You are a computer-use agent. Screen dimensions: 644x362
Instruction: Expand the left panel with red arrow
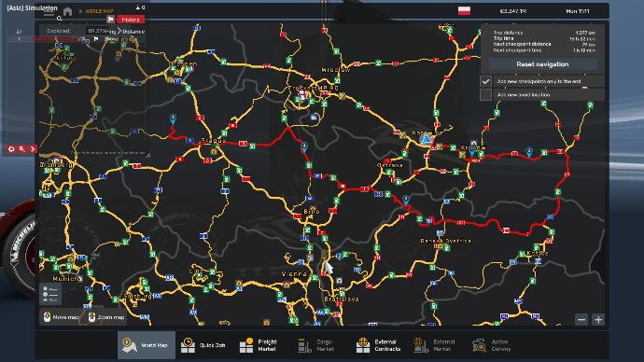[33, 149]
